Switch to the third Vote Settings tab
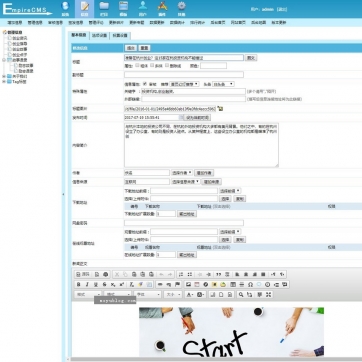The width and height of the screenshot is (362, 362). [120, 35]
